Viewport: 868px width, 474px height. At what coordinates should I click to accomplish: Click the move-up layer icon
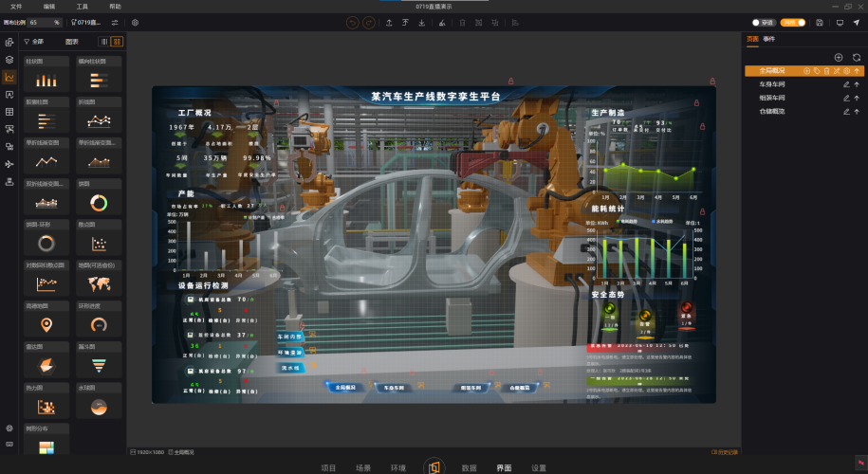click(x=389, y=23)
